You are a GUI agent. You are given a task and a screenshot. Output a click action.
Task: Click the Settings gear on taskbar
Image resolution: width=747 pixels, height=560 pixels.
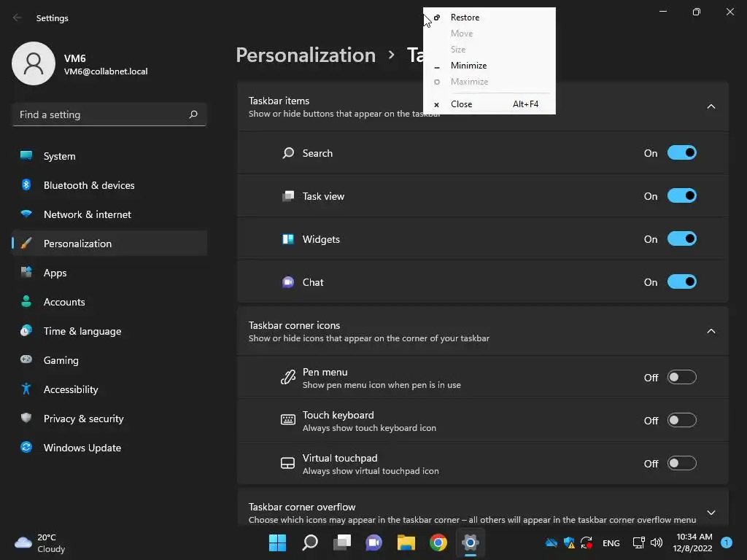click(471, 542)
